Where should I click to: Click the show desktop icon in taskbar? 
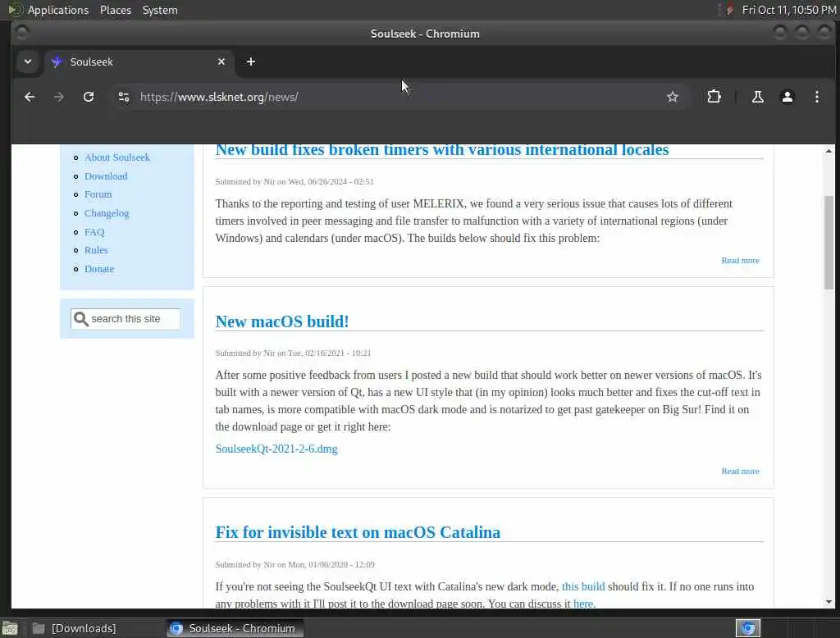tap(10, 628)
